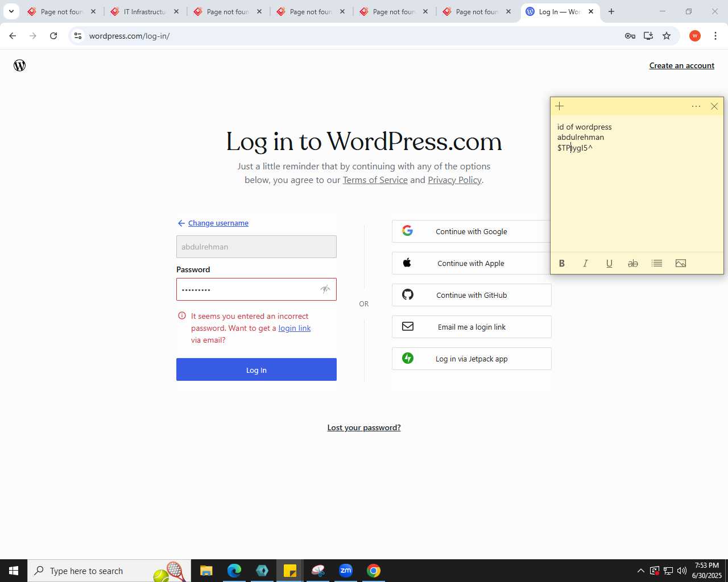Open the password manager key icon
Image resolution: width=728 pixels, height=582 pixels.
(x=630, y=36)
